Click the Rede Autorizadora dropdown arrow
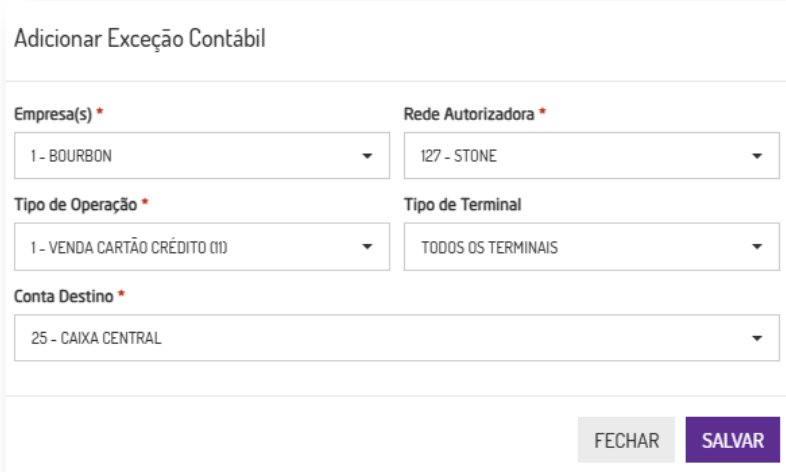 pos(757,156)
